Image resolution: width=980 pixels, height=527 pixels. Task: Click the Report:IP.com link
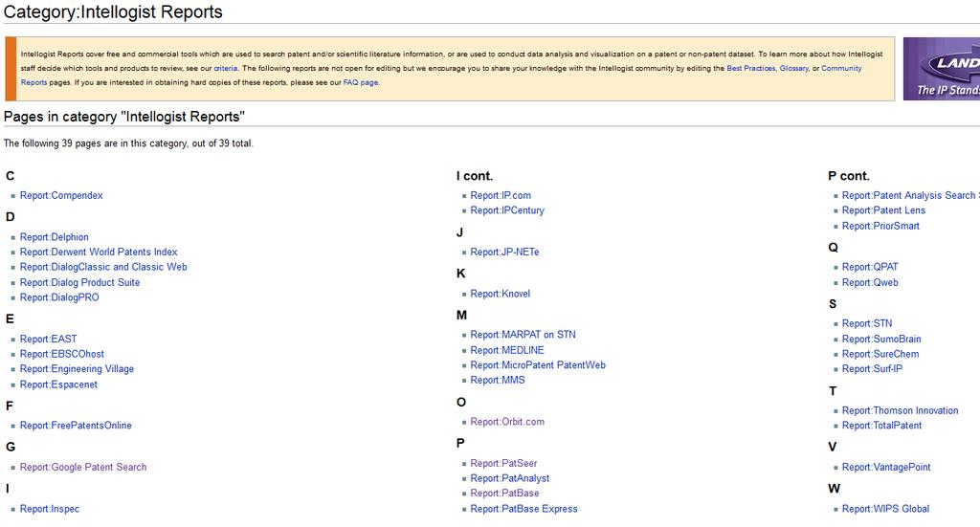click(501, 195)
